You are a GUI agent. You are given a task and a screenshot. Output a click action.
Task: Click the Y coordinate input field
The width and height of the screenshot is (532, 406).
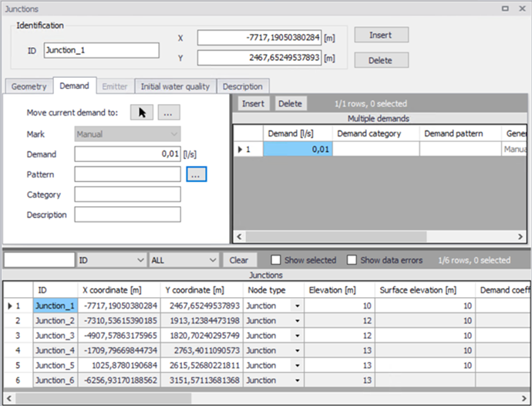[260, 58]
